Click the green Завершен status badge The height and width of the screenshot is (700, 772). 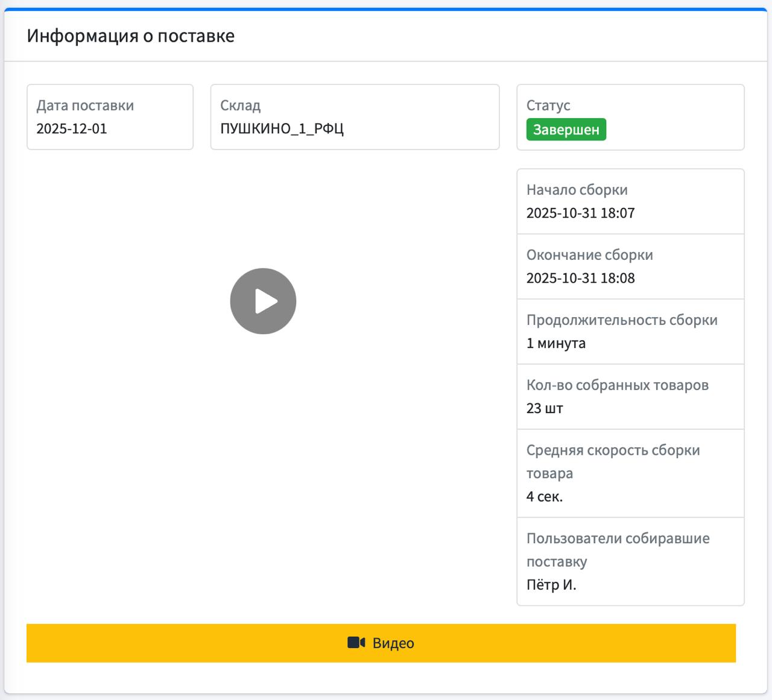click(x=566, y=129)
